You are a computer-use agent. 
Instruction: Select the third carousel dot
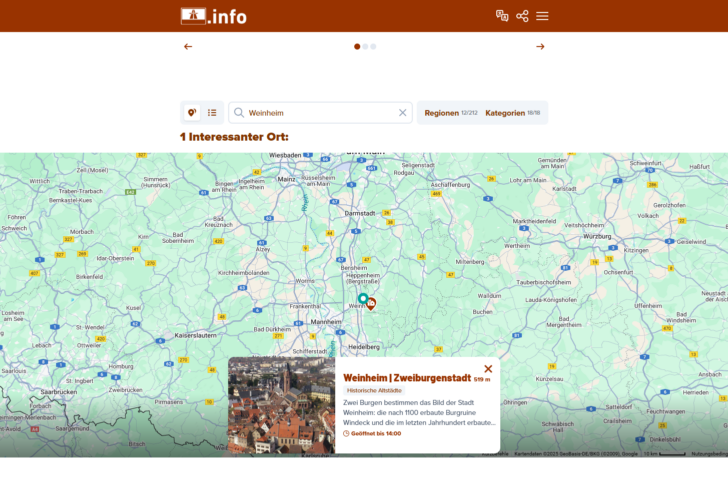373,46
